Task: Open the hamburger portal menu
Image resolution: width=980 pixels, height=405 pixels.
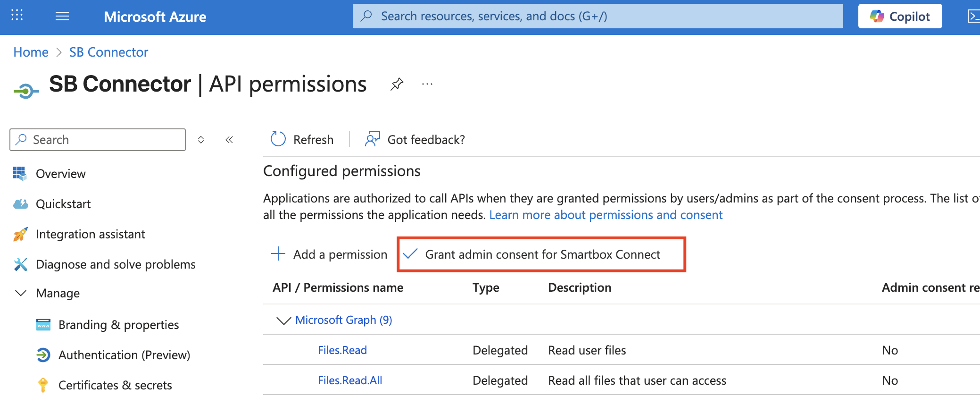Action: point(62,17)
